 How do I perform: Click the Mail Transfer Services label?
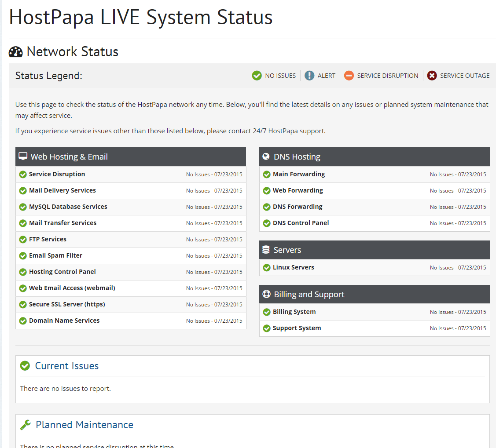point(62,223)
